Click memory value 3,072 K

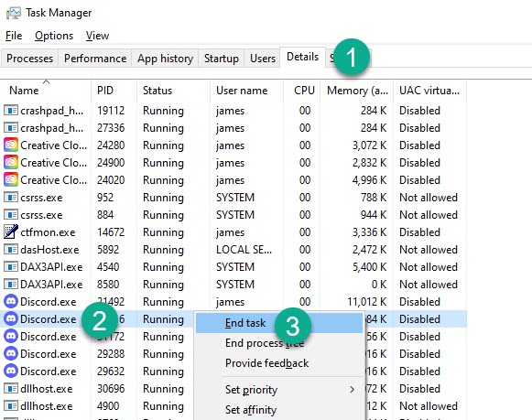pos(370,145)
